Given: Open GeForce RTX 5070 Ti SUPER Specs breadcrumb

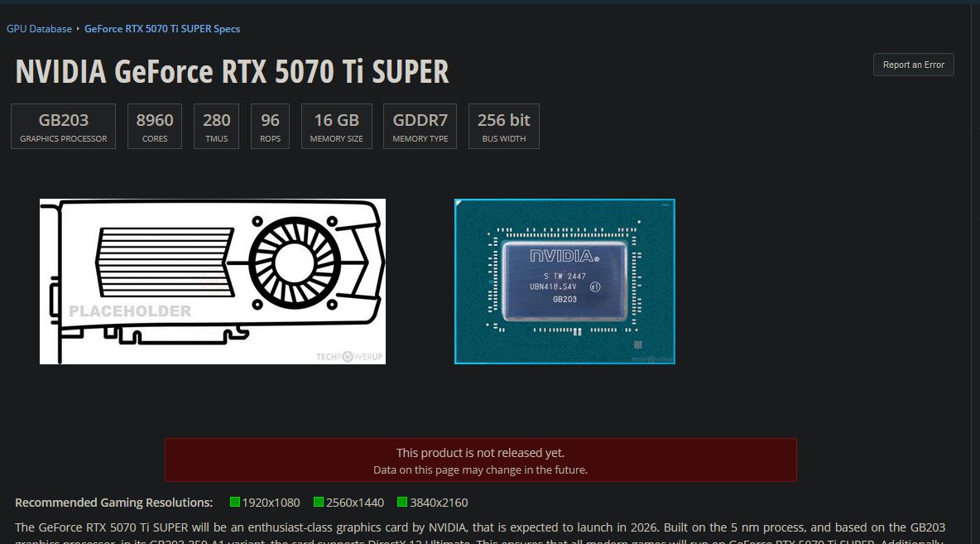Looking at the screenshot, I should pos(162,29).
